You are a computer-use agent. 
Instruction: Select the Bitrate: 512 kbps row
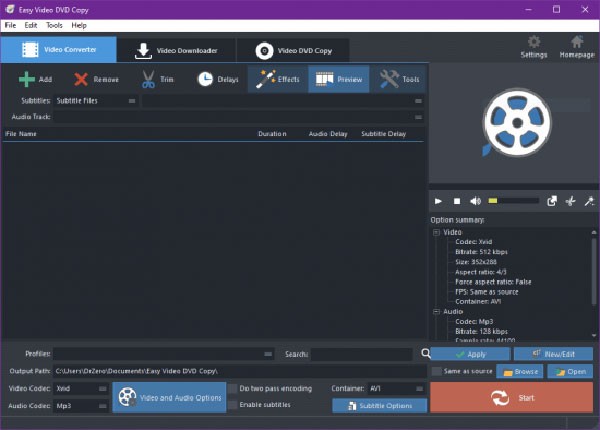tap(481, 252)
